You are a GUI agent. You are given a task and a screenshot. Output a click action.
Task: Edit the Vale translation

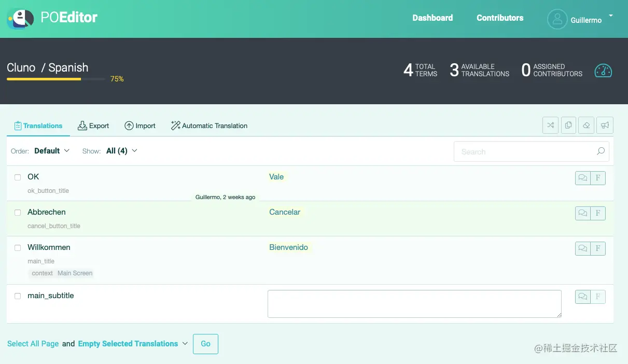(276, 177)
